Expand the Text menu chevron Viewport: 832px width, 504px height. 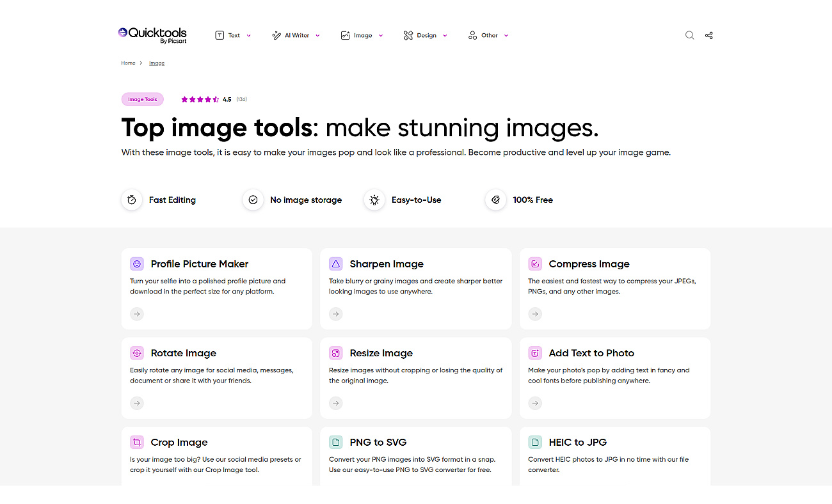point(249,36)
